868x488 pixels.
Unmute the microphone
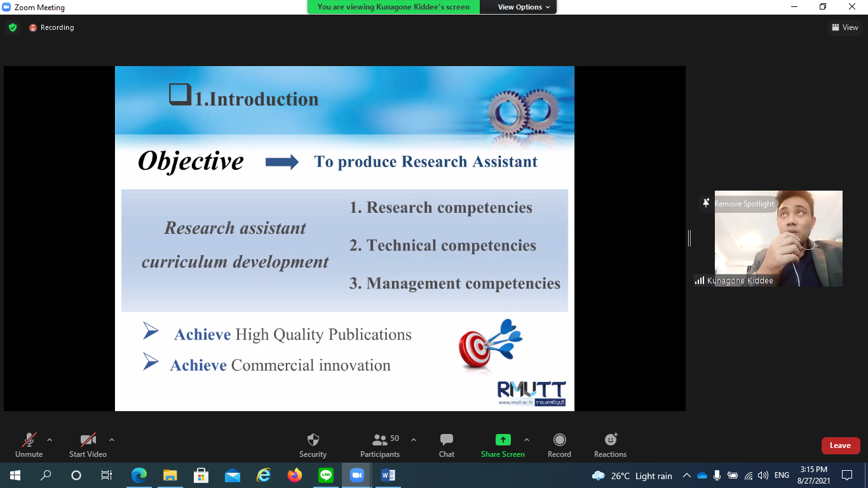29,440
